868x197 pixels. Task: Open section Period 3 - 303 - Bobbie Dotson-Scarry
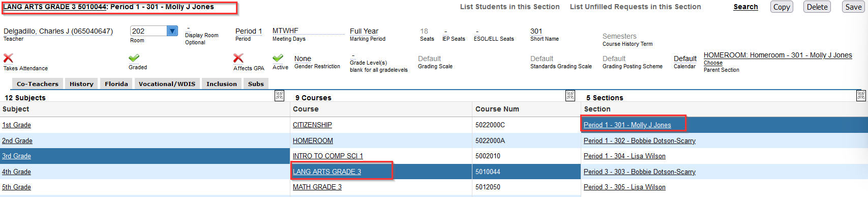point(639,172)
